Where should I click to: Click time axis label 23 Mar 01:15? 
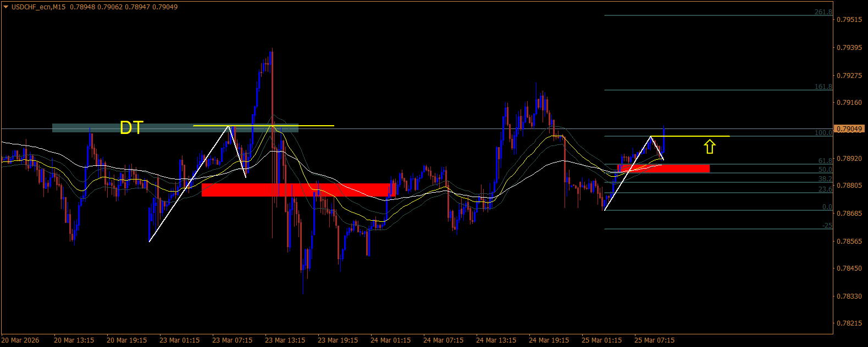[x=180, y=340]
